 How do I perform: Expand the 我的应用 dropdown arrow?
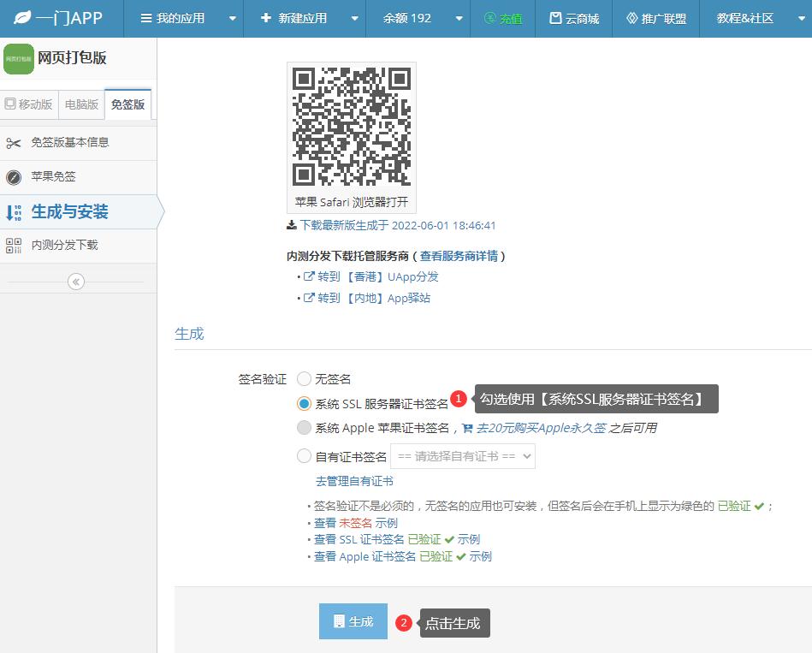click(x=233, y=19)
